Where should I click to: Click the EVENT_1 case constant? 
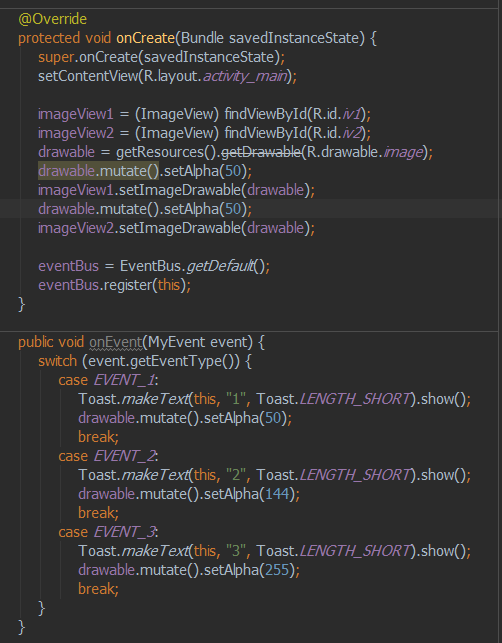click(124, 380)
